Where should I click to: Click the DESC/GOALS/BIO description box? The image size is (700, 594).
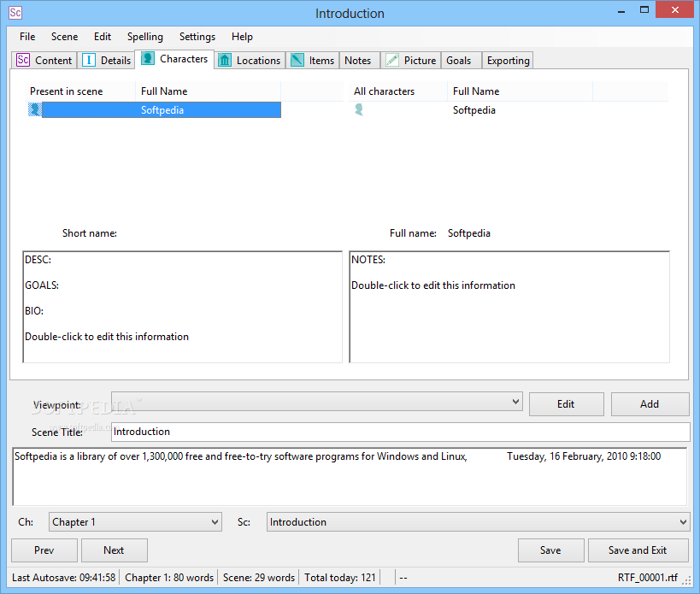[x=182, y=307]
